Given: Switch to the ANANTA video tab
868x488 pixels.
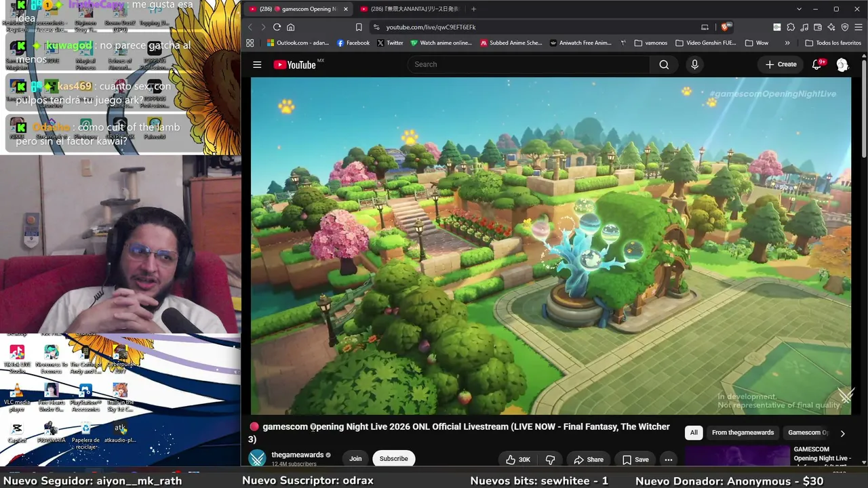Looking at the screenshot, I should (411, 9).
